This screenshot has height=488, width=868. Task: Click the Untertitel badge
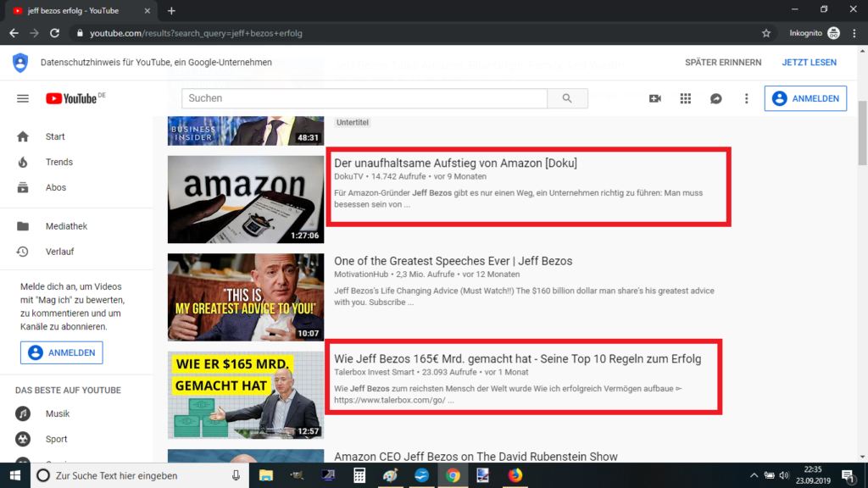click(353, 122)
